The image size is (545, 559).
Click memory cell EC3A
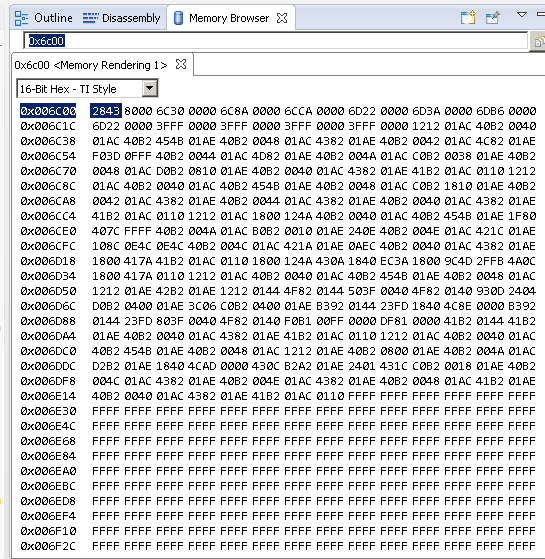click(x=394, y=261)
